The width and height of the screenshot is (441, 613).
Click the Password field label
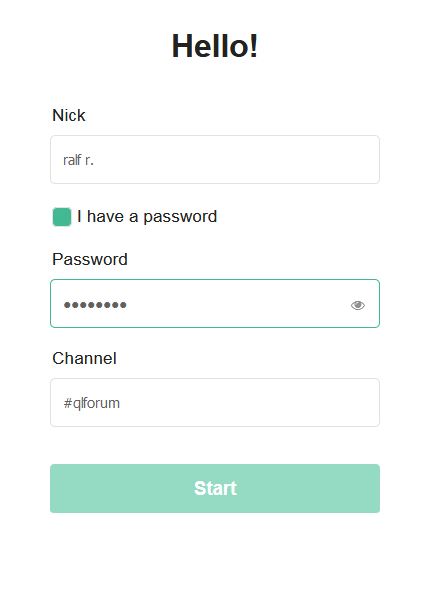click(90, 259)
